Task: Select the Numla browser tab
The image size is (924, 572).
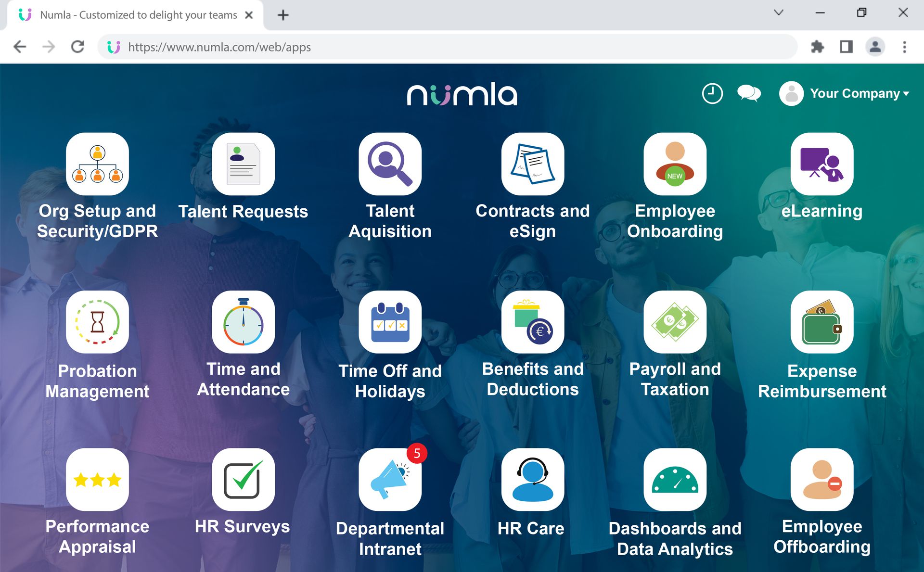Action: point(135,15)
